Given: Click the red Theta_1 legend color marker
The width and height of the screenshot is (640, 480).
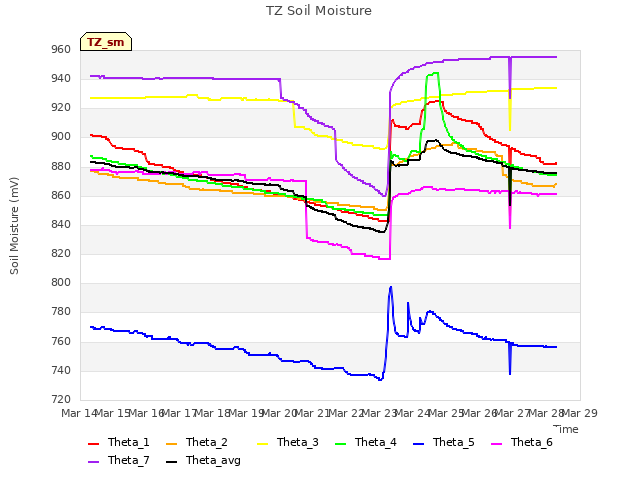Looking at the screenshot, I should point(93,444).
